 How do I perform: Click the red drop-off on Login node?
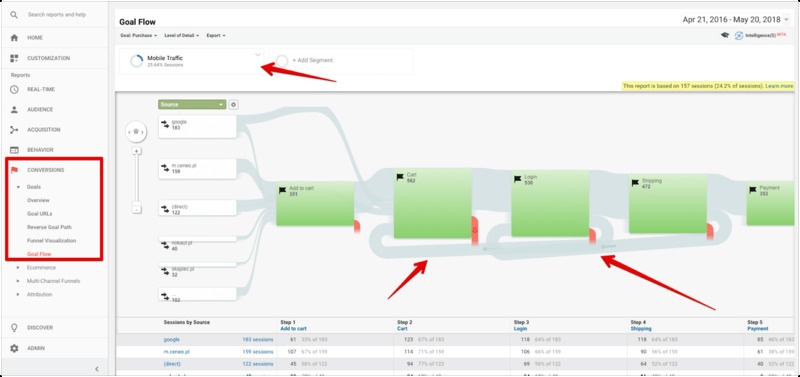[592, 236]
